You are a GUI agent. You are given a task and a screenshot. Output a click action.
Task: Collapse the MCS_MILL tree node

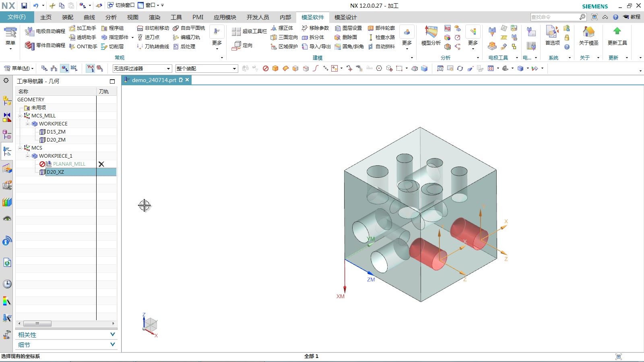pyautogui.click(x=20, y=116)
